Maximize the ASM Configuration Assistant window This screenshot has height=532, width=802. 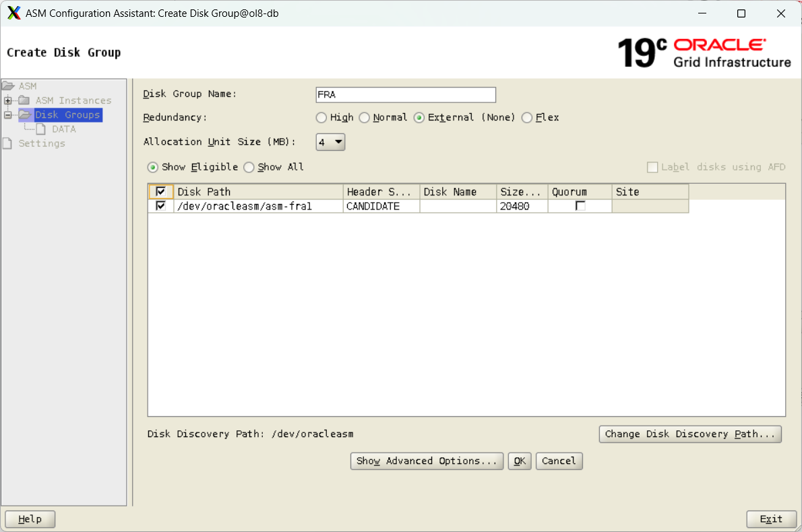(x=741, y=13)
